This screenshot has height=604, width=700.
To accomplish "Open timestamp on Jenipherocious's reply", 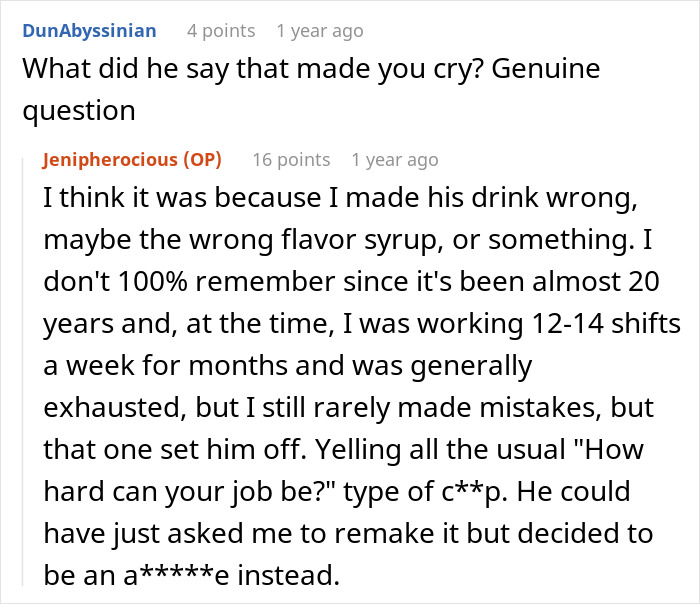I will click(394, 160).
